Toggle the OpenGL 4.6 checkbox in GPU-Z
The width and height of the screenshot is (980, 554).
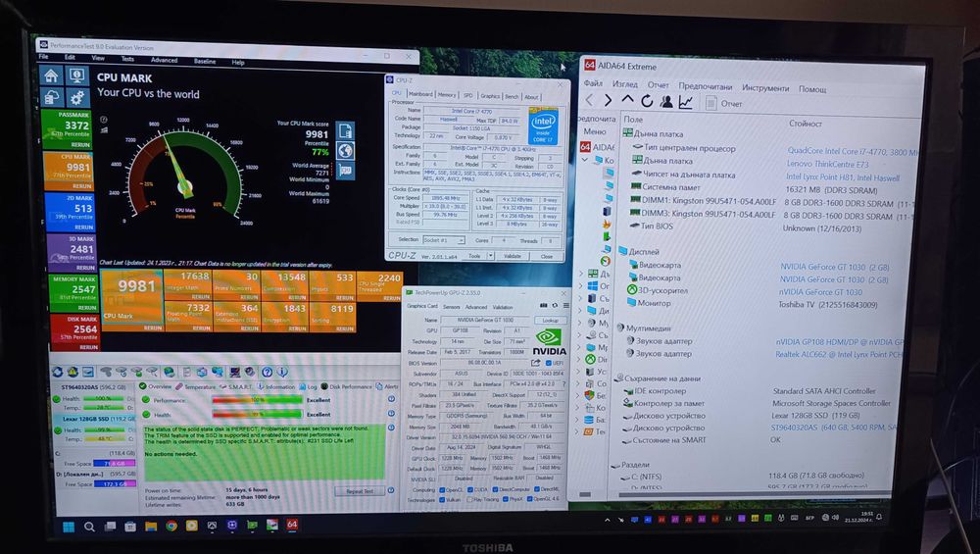coord(530,499)
